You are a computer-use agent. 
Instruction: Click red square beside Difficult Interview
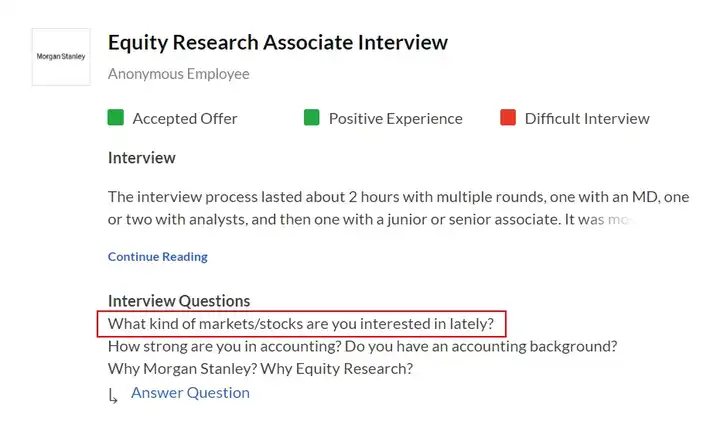pyautogui.click(x=508, y=118)
